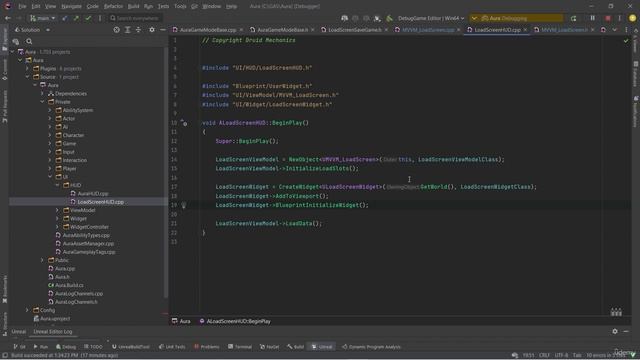Click the Update Project arrow icon
This screenshot has height=360, width=640.
[x=64, y=18]
